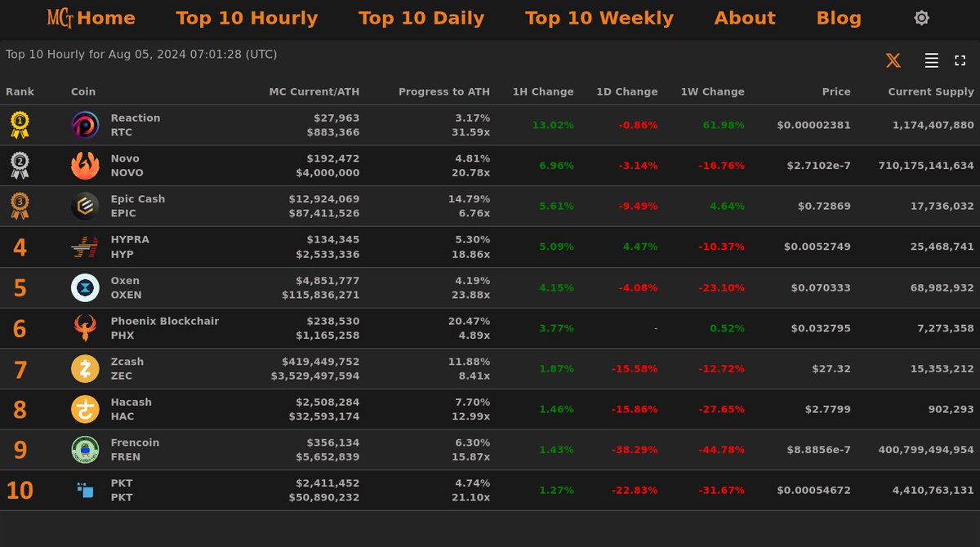
Task: Click Hacash price $2.7799
Action: click(x=828, y=409)
